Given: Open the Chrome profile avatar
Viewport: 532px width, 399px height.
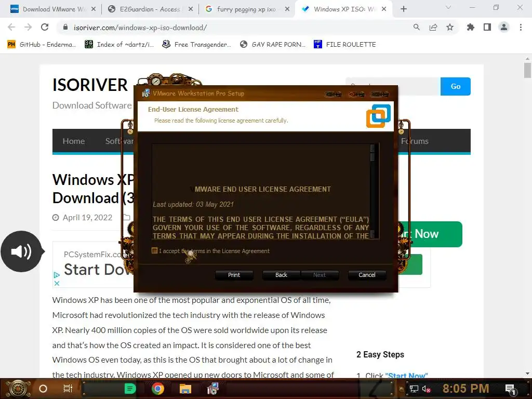Looking at the screenshot, I should pyautogui.click(x=504, y=27).
